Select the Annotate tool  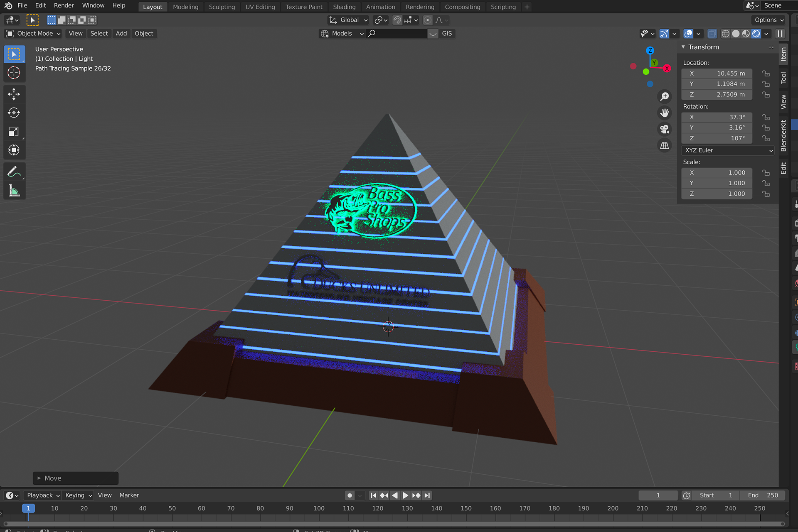[x=14, y=172]
